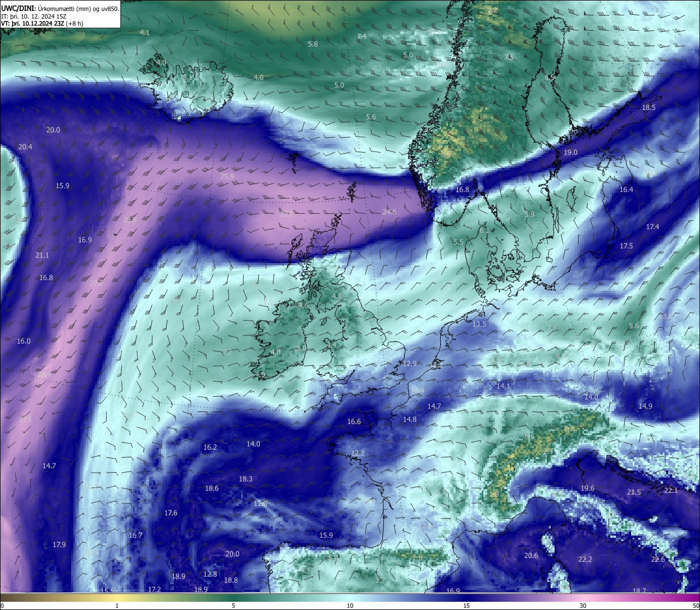
Task: Click the 20.6 value label
Action: pyautogui.click(x=531, y=555)
